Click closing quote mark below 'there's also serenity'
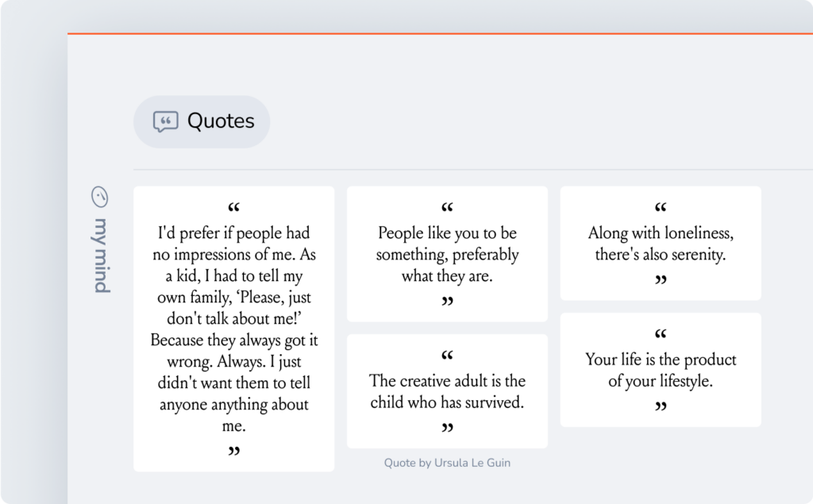This screenshot has width=813, height=504. [661, 280]
